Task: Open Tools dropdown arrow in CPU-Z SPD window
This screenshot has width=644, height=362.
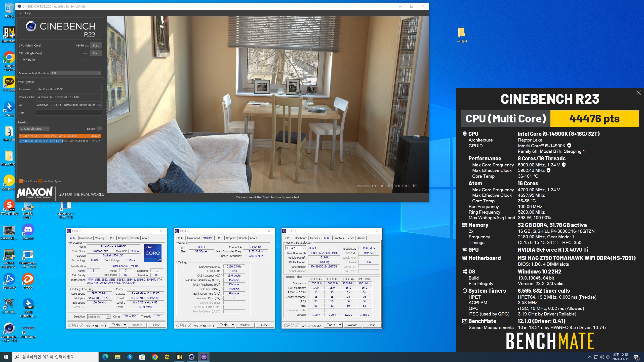Action: pyautogui.click(x=340, y=325)
